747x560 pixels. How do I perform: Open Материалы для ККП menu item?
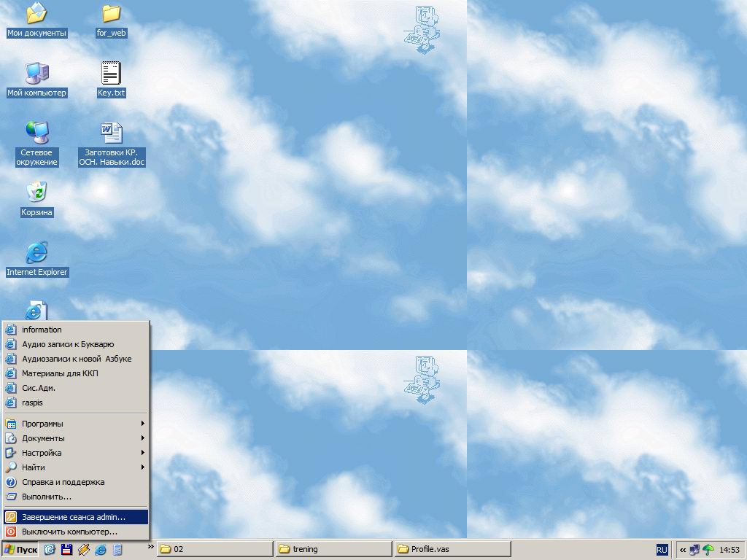click(76, 373)
